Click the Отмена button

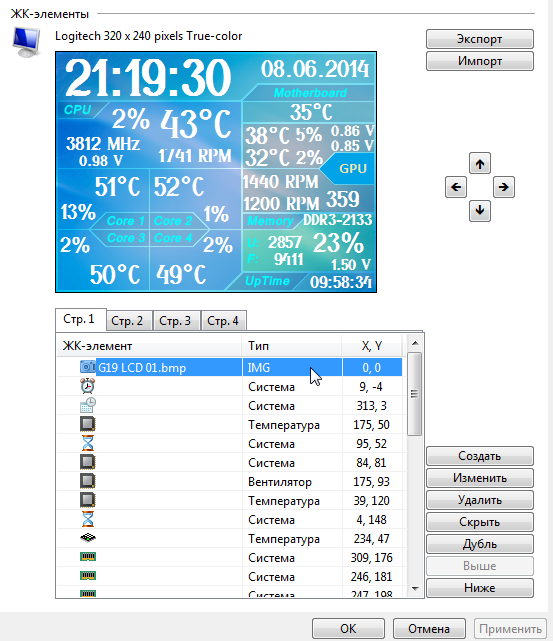pyautogui.click(x=429, y=628)
